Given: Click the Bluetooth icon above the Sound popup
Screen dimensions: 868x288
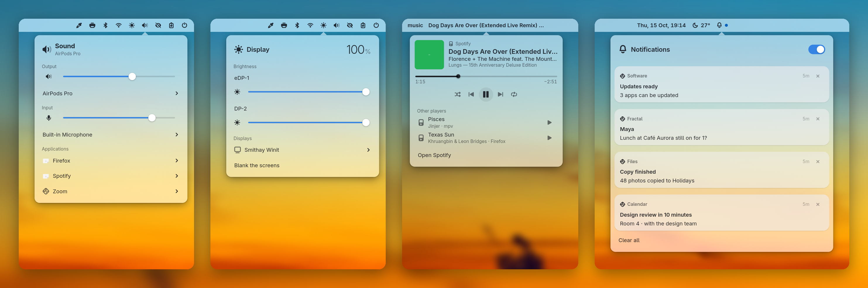Looking at the screenshot, I should coord(105,25).
